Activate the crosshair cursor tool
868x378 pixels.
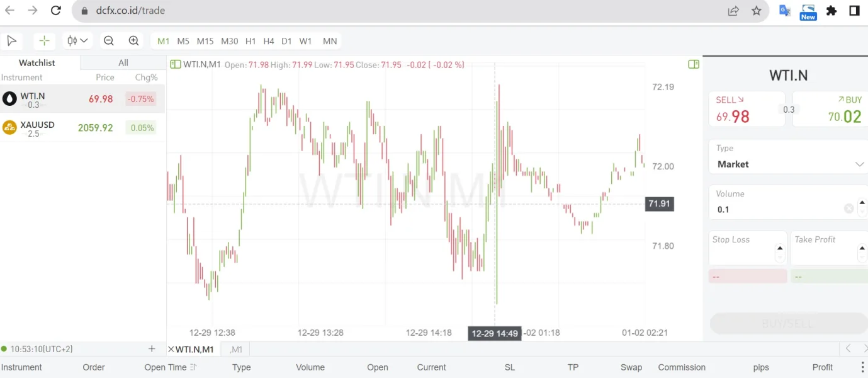[44, 41]
